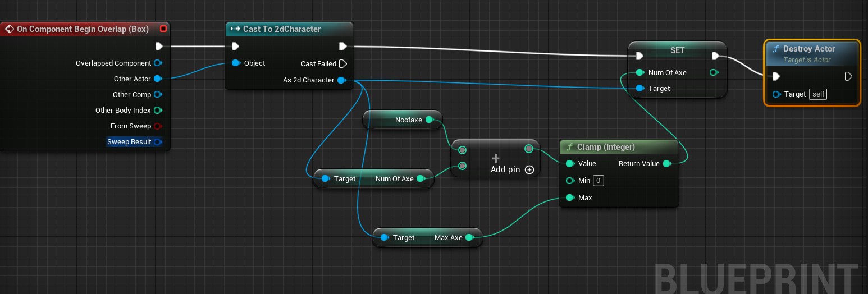Click the From Sweep boolean pin
The height and width of the screenshot is (294, 868).
[x=158, y=126]
